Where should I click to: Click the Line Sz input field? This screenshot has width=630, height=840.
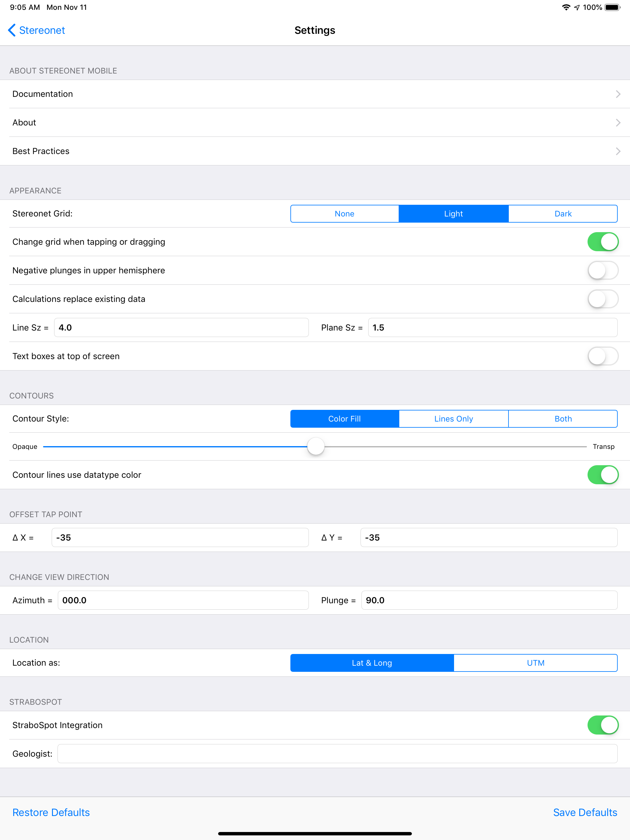181,327
